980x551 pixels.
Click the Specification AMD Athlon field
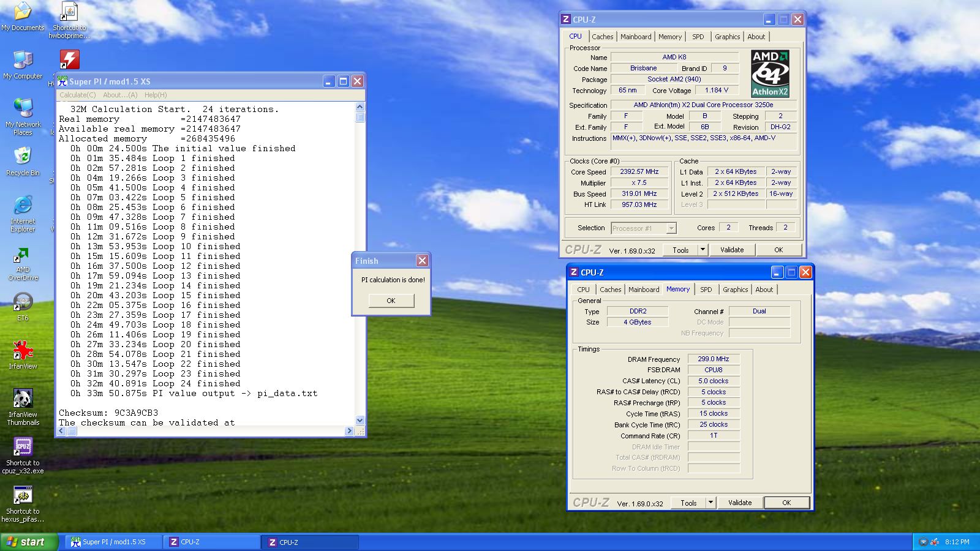704,105
